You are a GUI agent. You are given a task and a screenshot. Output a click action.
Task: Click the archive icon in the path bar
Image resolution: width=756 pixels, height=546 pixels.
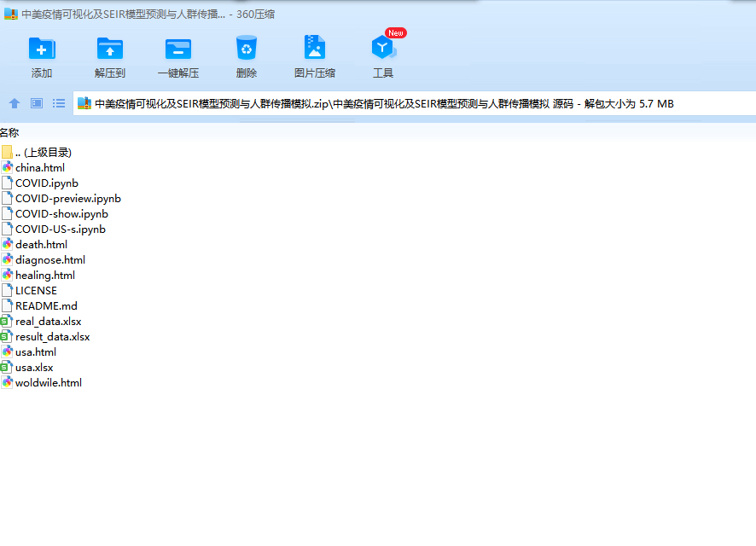84,103
